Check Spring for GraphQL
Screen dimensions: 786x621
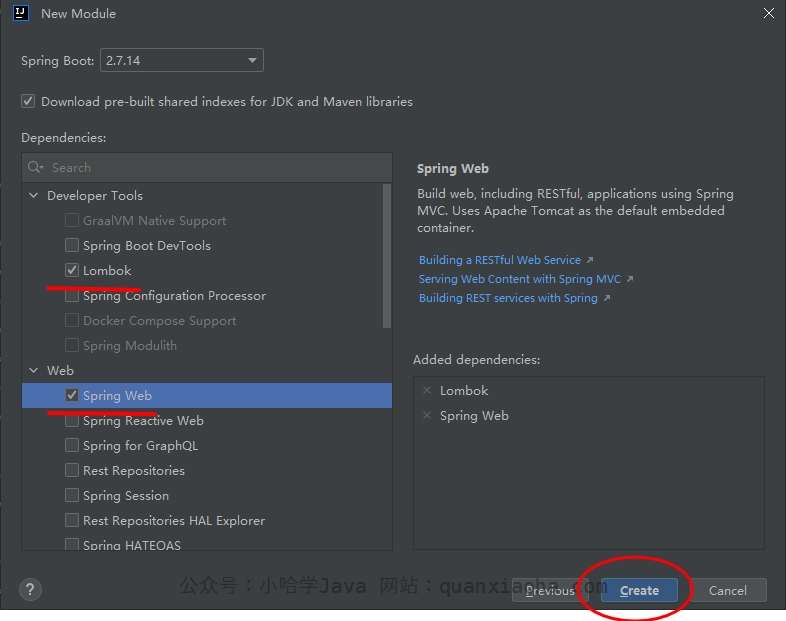[72, 445]
